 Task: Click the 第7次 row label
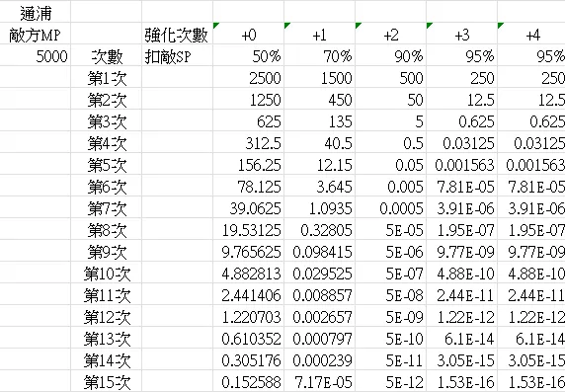107,207
